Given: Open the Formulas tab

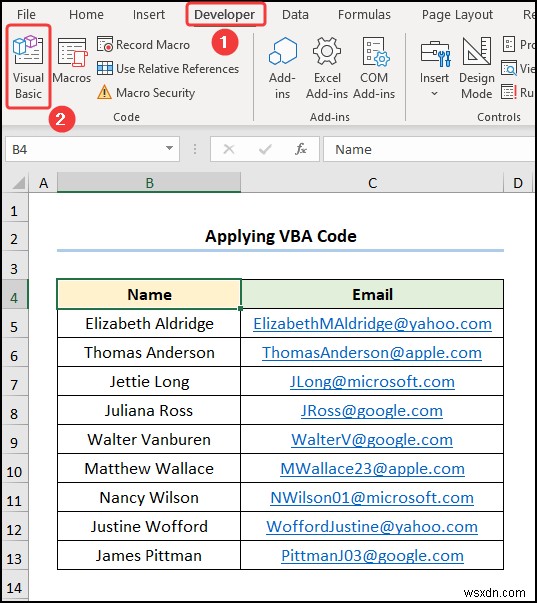Looking at the screenshot, I should [364, 15].
